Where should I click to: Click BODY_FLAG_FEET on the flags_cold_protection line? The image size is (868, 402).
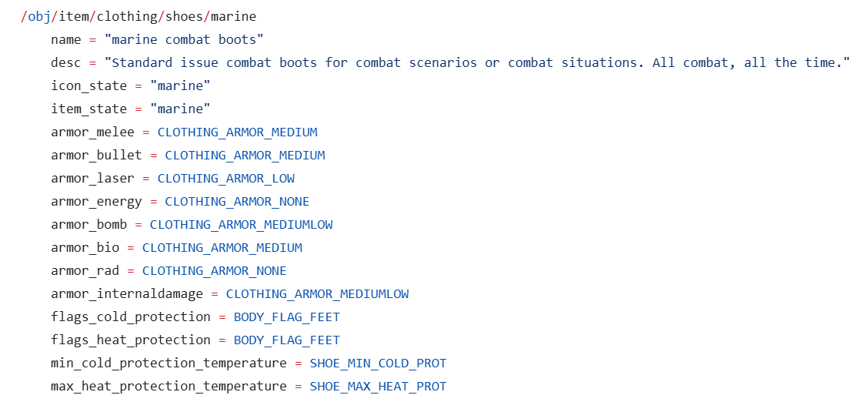click(x=287, y=317)
